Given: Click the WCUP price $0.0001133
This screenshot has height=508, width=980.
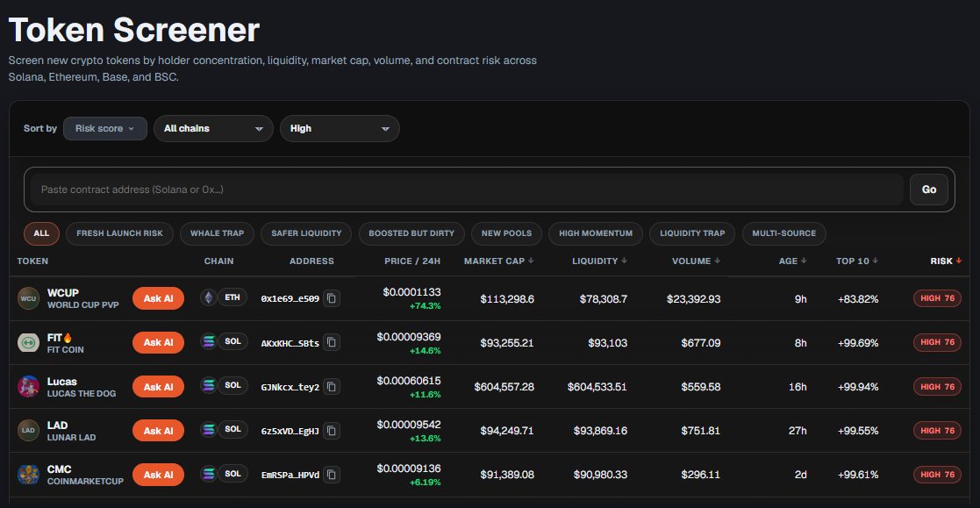Looking at the screenshot, I should point(411,292).
